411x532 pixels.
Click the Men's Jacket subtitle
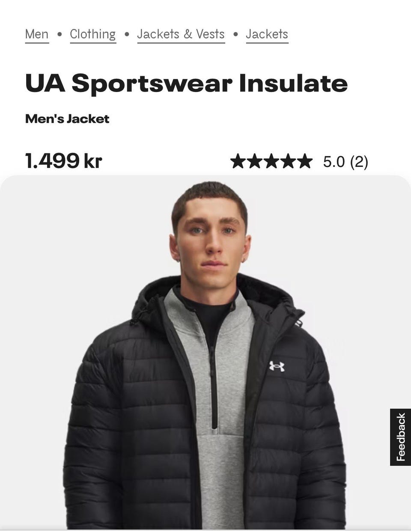67,119
